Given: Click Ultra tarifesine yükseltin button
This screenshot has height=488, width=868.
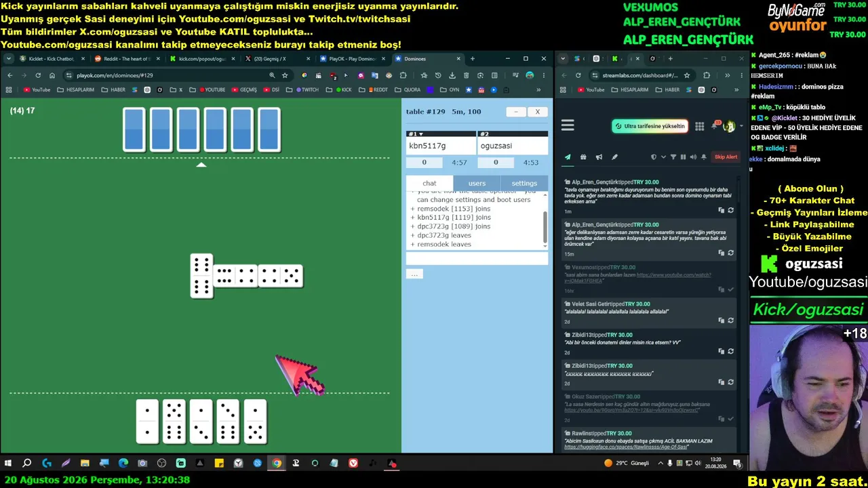Looking at the screenshot, I should [x=650, y=126].
